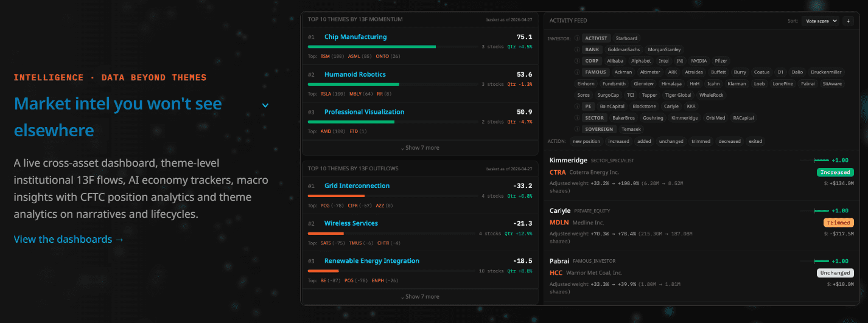Image resolution: width=868 pixels, height=323 pixels.
Task: Open the Chip Manufacturing theme
Action: point(355,37)
